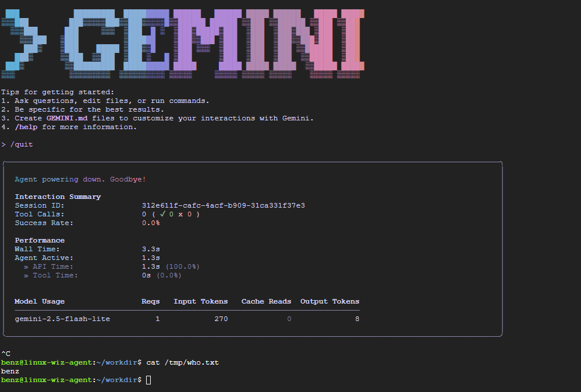Place cursor at the terminal cursor block

point(148,380)
